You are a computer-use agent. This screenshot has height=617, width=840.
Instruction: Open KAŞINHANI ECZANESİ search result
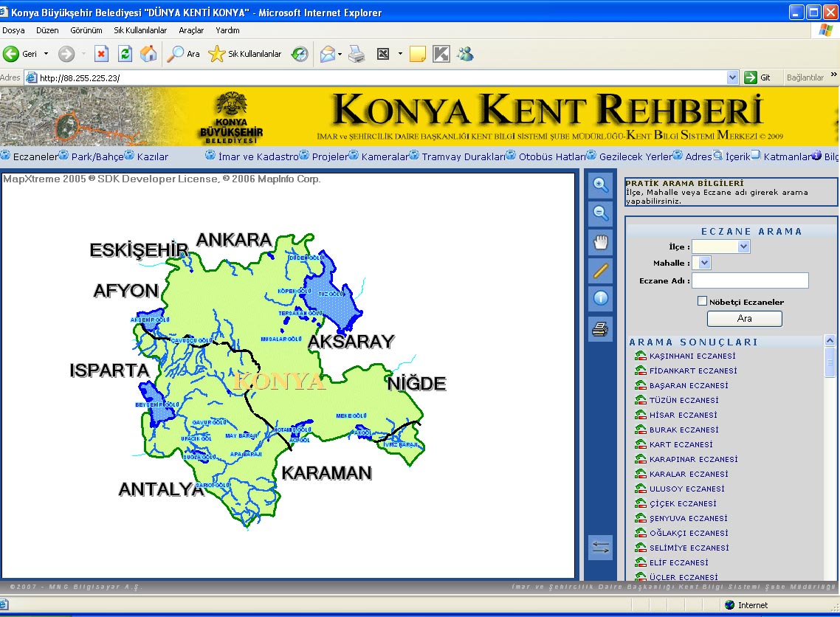692,356
